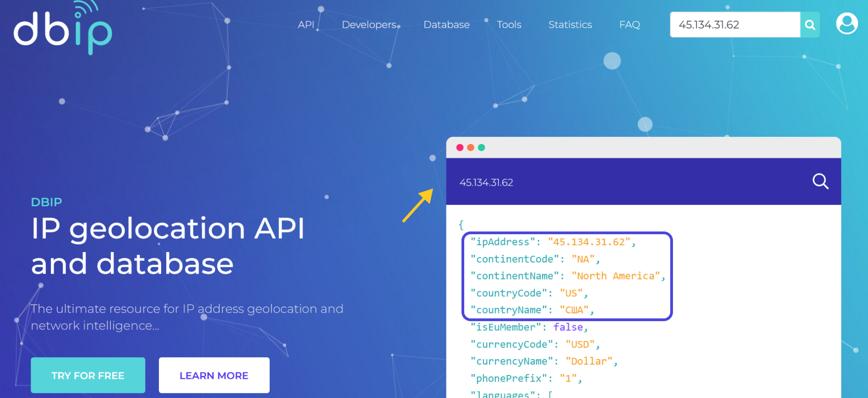Click the "countryName" JSON line
This screenshot has width=868, height=398.
tap(532, 310)
